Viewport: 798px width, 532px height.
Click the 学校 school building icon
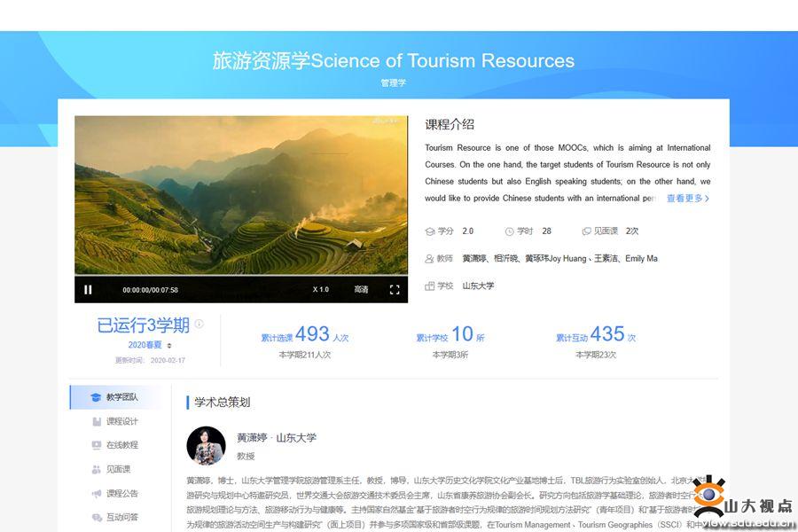430,286
